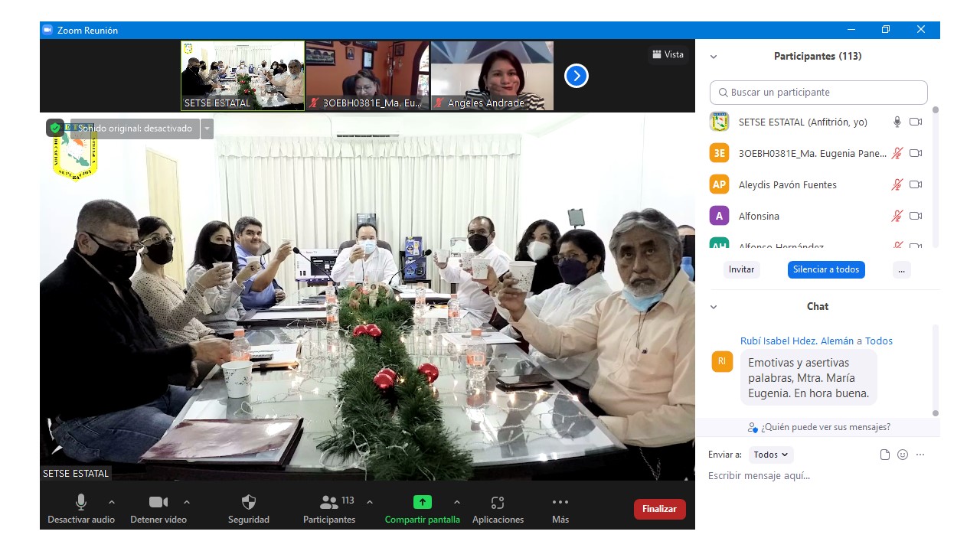Select 3OEBH0381E_Ma. Eu... video thumbnail
Viewport: 980px width, 551px height.
pos(367,76)
